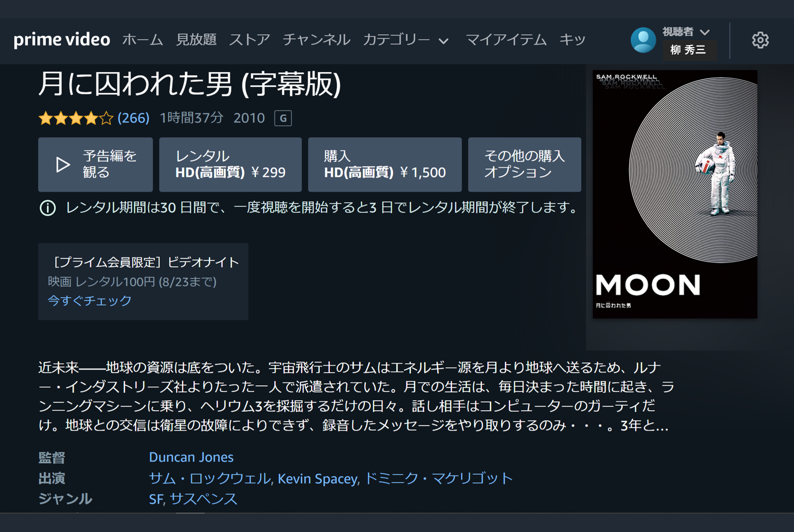Expand the カテゴリー dropdown
The width and height of the screenshot is (794, 532).
click(x=406, y=40)
